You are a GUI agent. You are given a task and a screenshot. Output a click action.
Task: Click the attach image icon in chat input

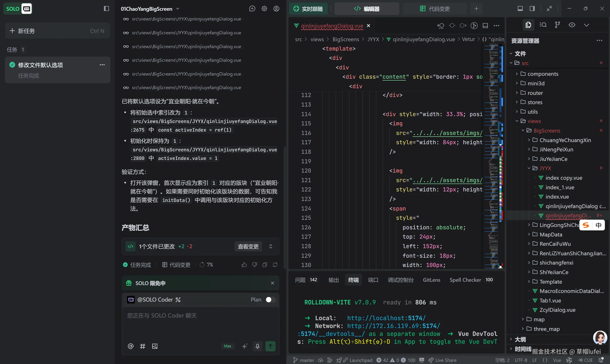coord(154,346)
